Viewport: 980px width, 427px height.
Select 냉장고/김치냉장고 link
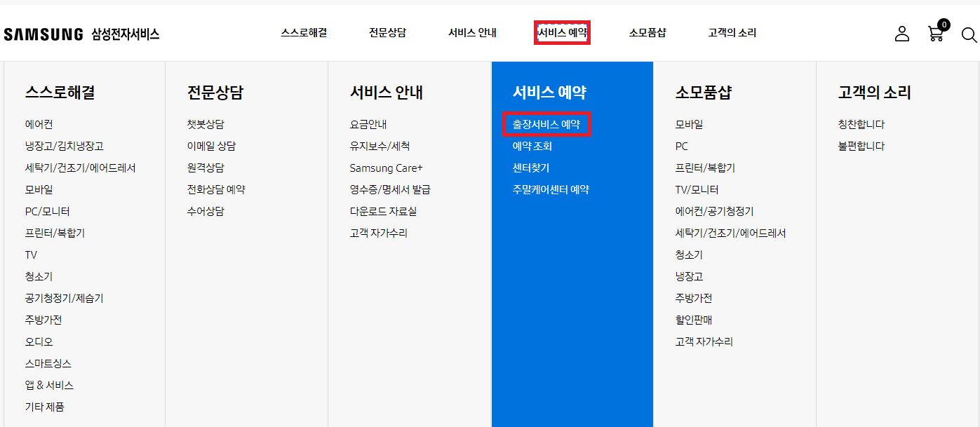(x=65, y=147)
